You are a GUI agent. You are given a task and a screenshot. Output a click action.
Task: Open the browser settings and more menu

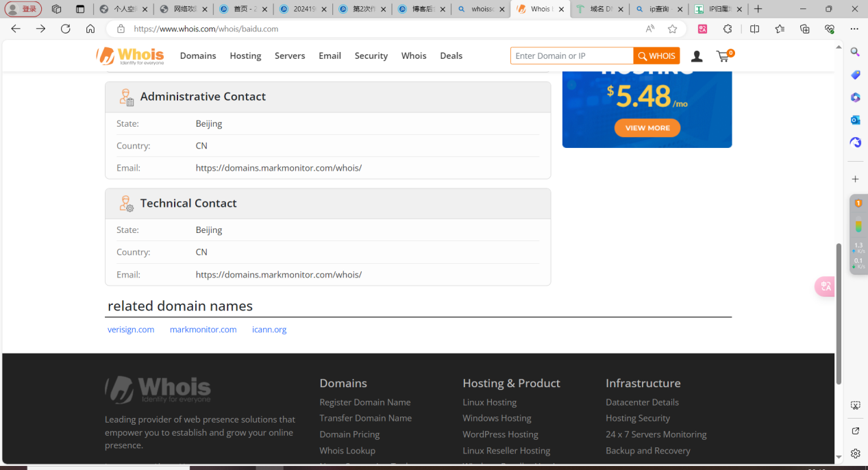click(854, 29)
